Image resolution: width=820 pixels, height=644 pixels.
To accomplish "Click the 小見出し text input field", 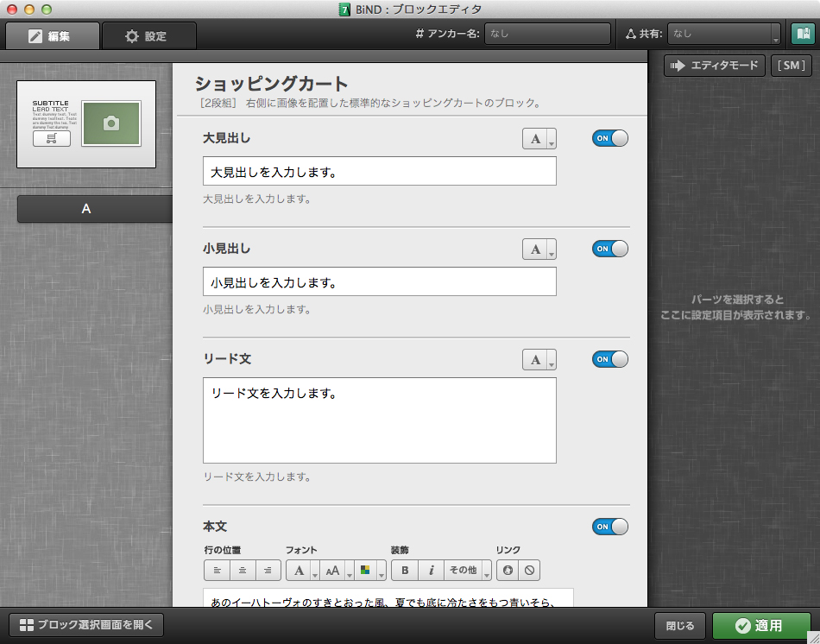I will tap(380, 281).
